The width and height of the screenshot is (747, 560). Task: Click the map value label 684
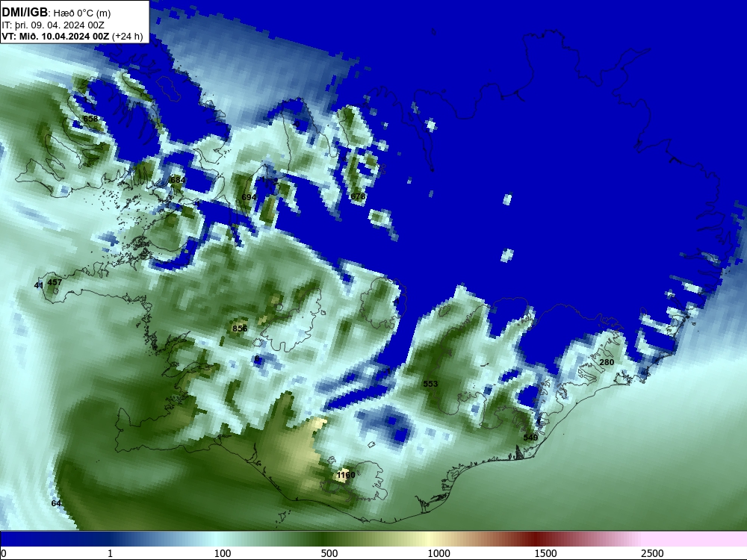(178, 180)
